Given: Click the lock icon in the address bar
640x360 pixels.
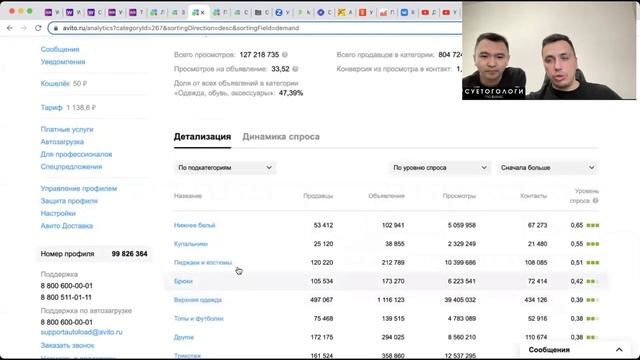Looking at the screenshot, I should point(56,28).
